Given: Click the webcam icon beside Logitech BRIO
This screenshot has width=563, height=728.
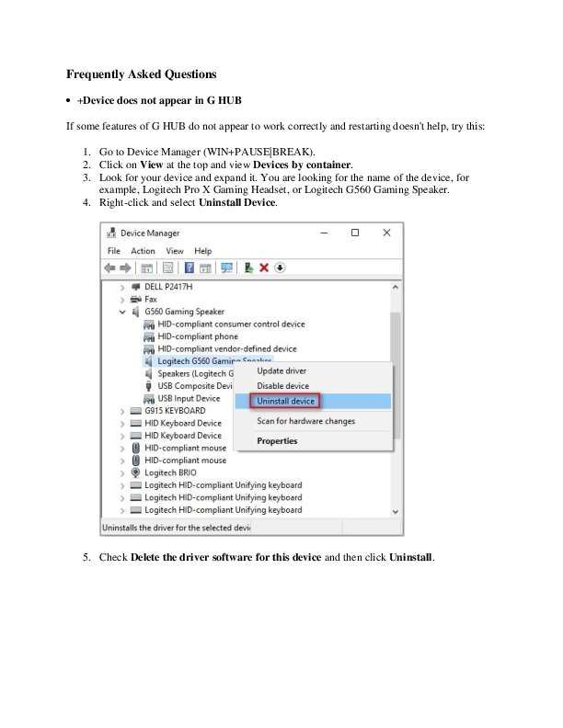Looking at the screenshot, I should [135, 472].
